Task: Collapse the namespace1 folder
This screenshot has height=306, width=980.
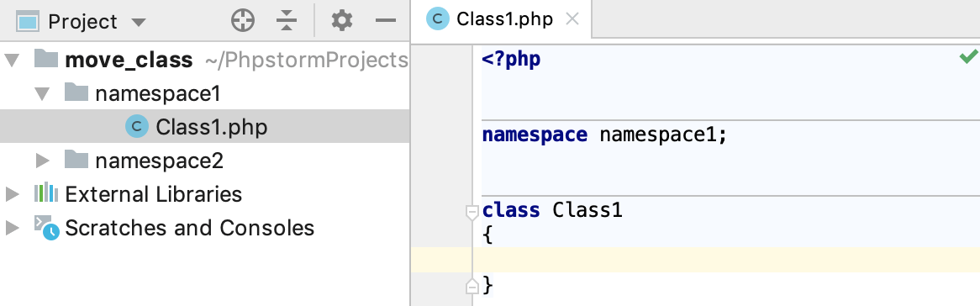Action: pos(43,94)
